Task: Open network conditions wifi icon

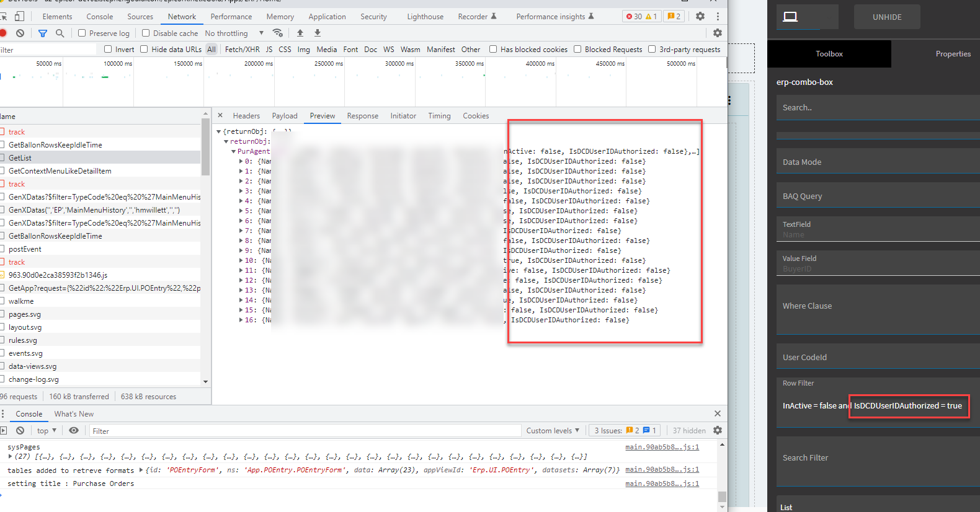Action: pos(278,33)
